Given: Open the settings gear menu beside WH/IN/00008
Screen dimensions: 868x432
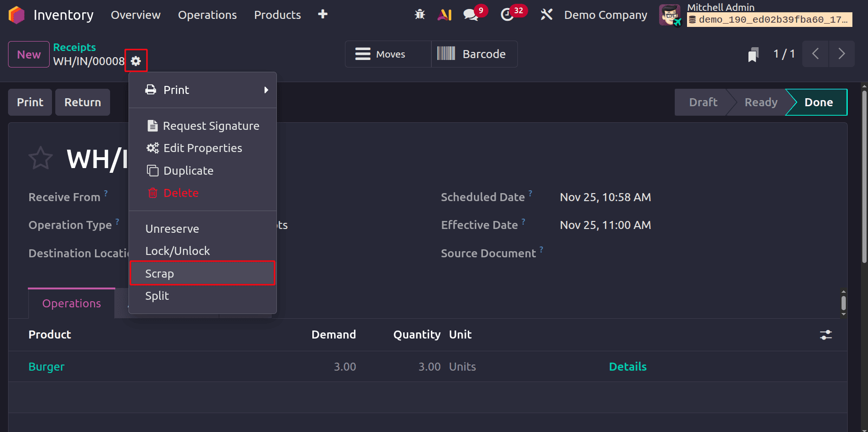Looking at the screenshot, I should point(136,60).
